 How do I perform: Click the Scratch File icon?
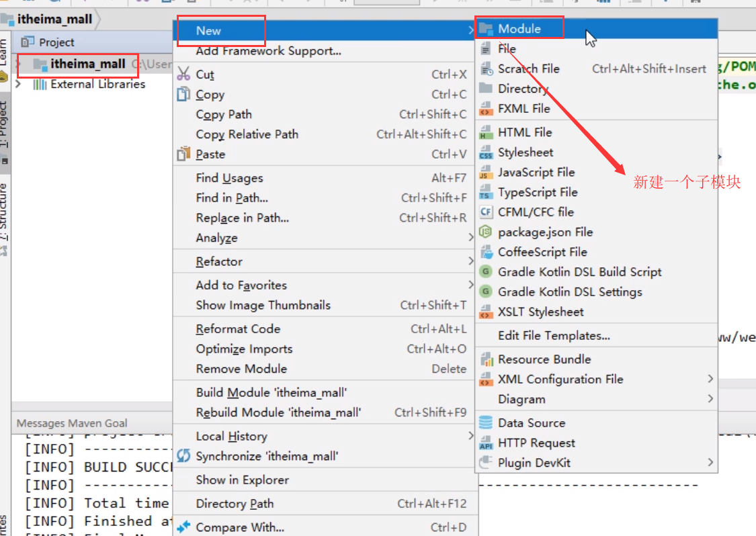point(485,69)
